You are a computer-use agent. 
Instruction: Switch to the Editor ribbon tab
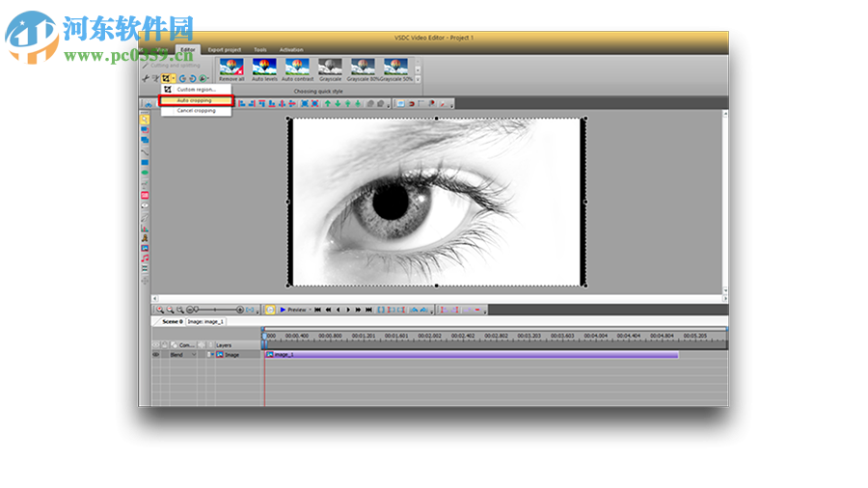coord(188,50)
